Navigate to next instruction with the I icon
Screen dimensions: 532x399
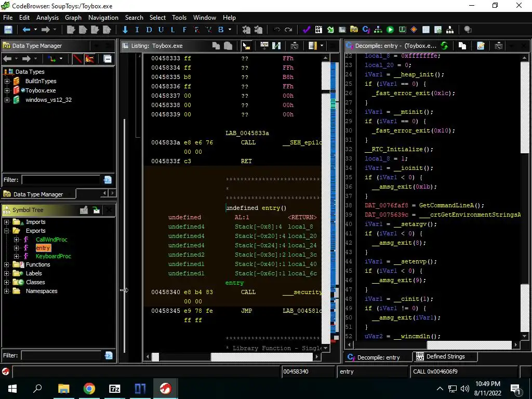coord(137,30)
